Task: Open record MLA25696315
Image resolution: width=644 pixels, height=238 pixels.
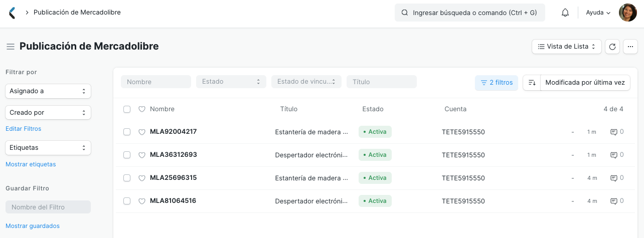Action: coord(173,178)
